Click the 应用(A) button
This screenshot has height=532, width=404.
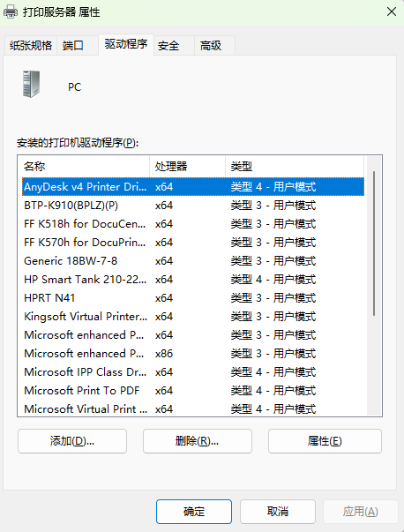pos(360,512)
